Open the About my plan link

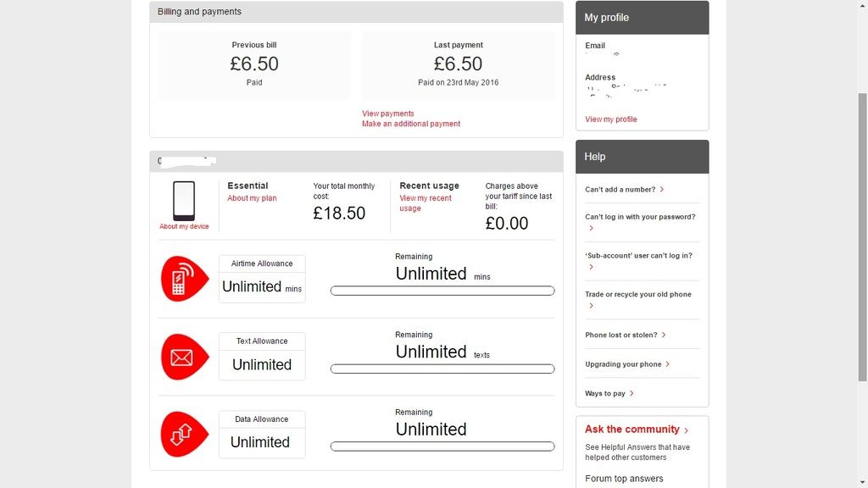click(x=252, y=198)
